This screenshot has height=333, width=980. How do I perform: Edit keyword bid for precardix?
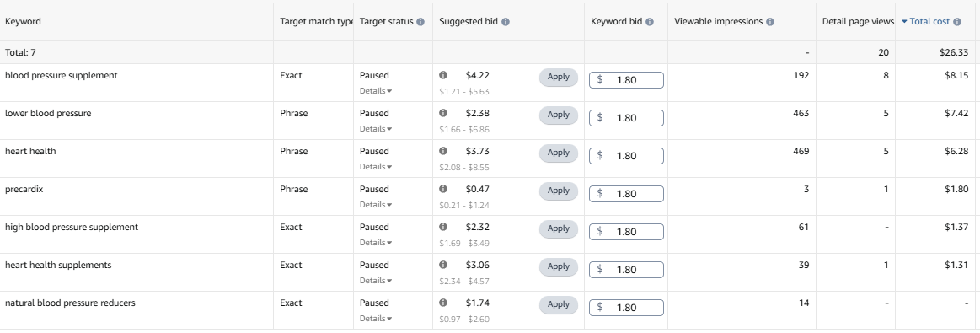click(x=626, y=194)
